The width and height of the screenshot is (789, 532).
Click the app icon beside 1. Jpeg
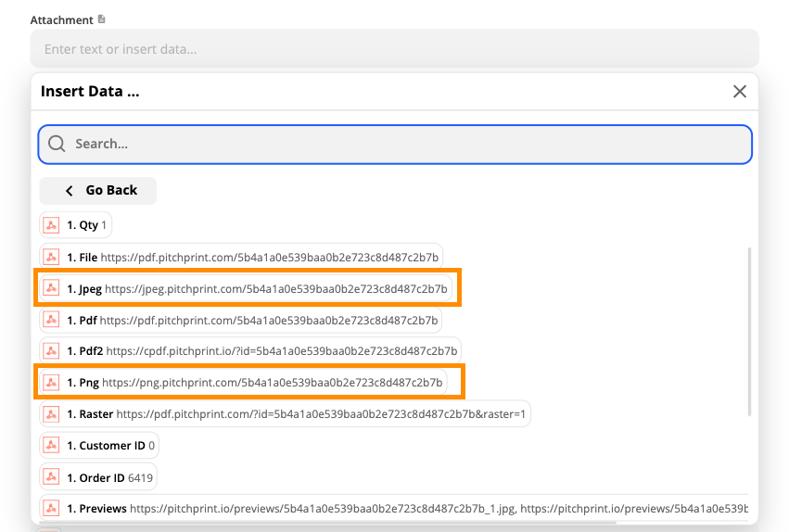(51, 288)
